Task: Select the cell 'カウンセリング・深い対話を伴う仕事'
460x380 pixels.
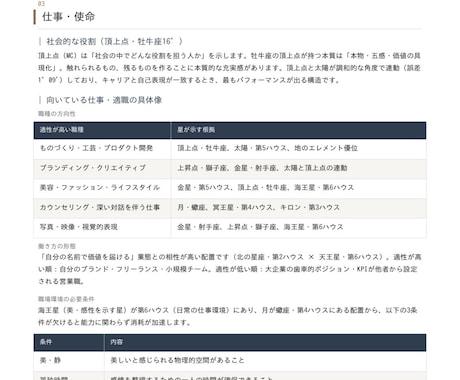Action: (x=102, y=207)
